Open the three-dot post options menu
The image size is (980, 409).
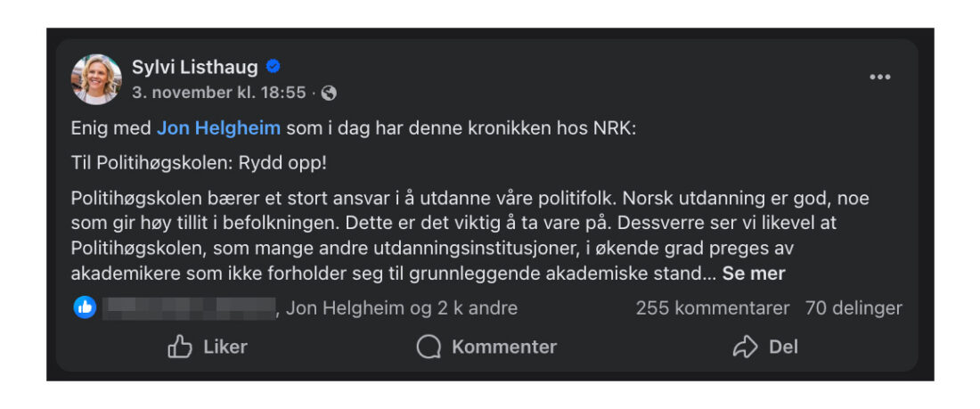[879, 78]
